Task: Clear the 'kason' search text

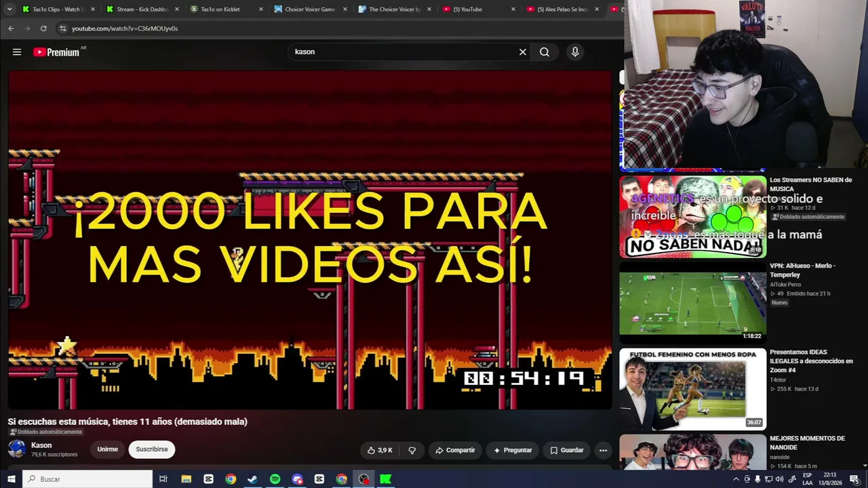Action: point(523,52)
